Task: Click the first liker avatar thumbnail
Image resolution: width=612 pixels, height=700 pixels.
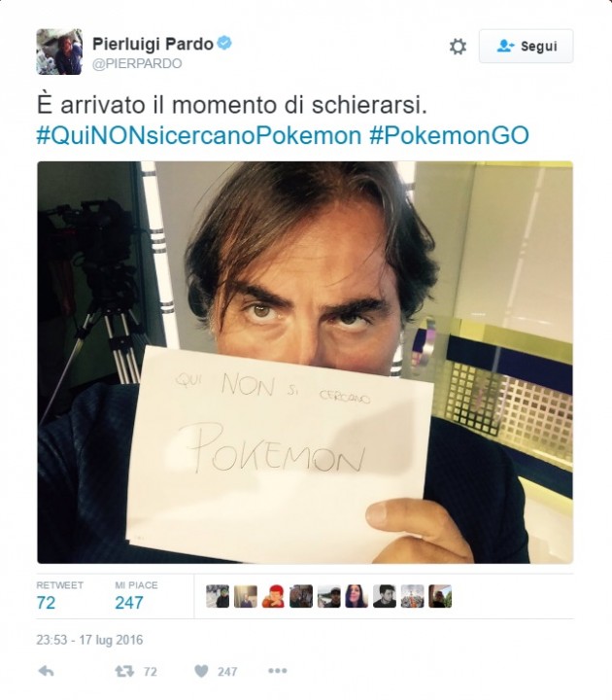Action: 218,596
